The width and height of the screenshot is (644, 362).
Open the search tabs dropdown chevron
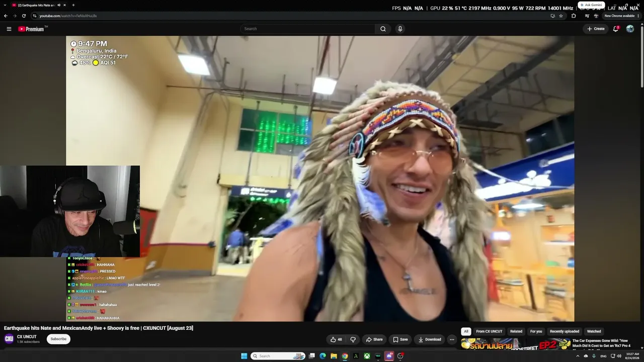click(6, 5)
